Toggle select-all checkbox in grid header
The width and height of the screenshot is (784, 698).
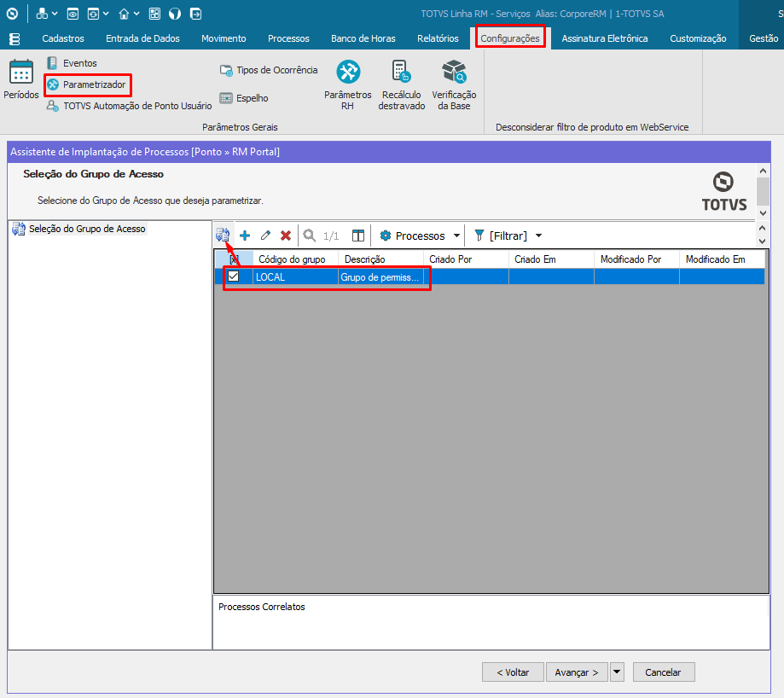point(233,259)
